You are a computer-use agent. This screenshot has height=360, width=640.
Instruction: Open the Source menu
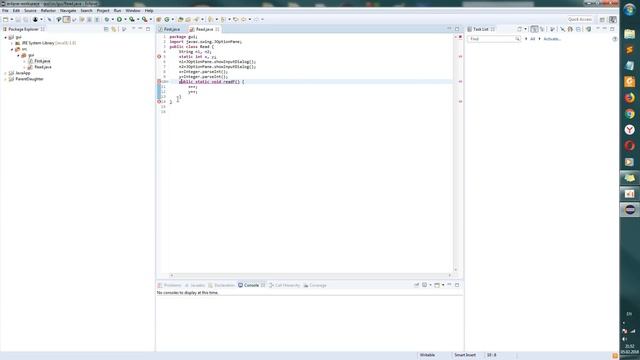pos(30,10)
